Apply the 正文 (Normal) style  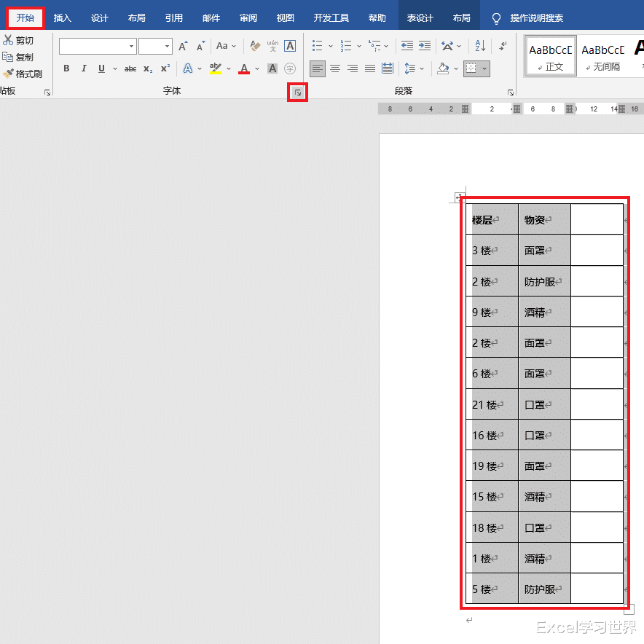click(550, 56)
